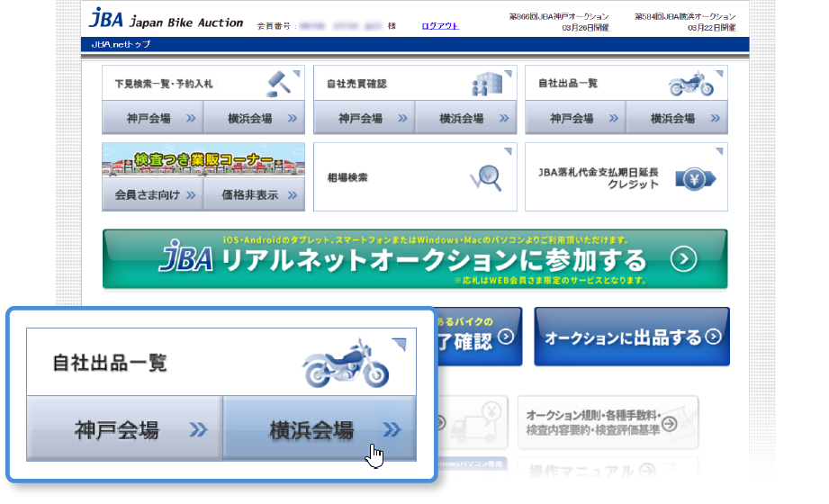The height and width of the screenshot is (504, 829).
Task: Click the partially hidden 了確認 blue button
Action: coord(480,337)
